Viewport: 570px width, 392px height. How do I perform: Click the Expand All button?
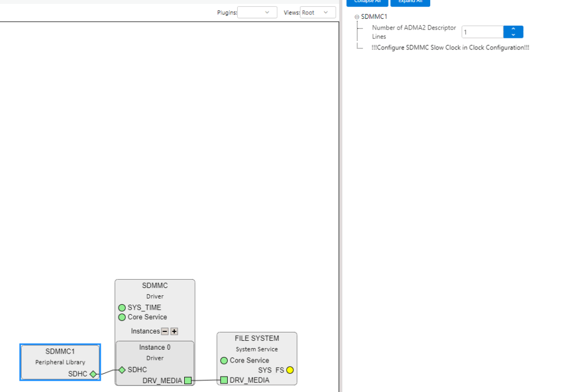pyautogui.click(x=410, y=2)
